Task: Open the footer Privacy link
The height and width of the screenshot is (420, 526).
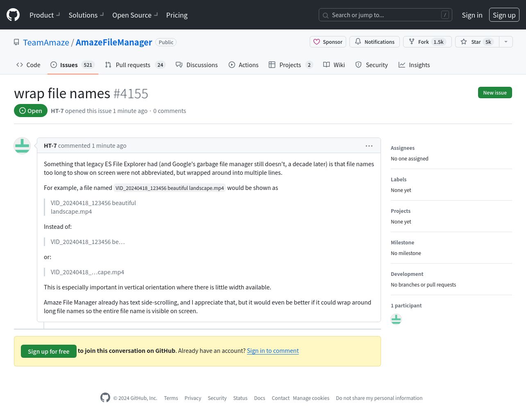Action: click(x=193, y=398)
